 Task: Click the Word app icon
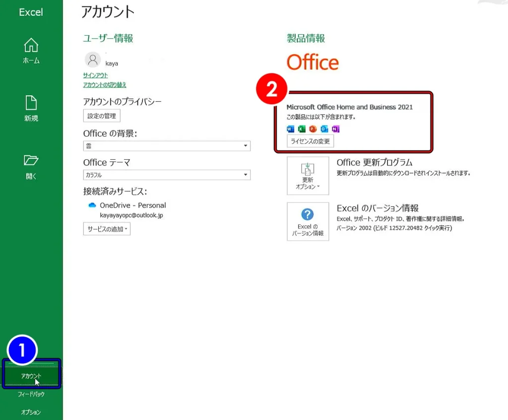coord(290,129)
